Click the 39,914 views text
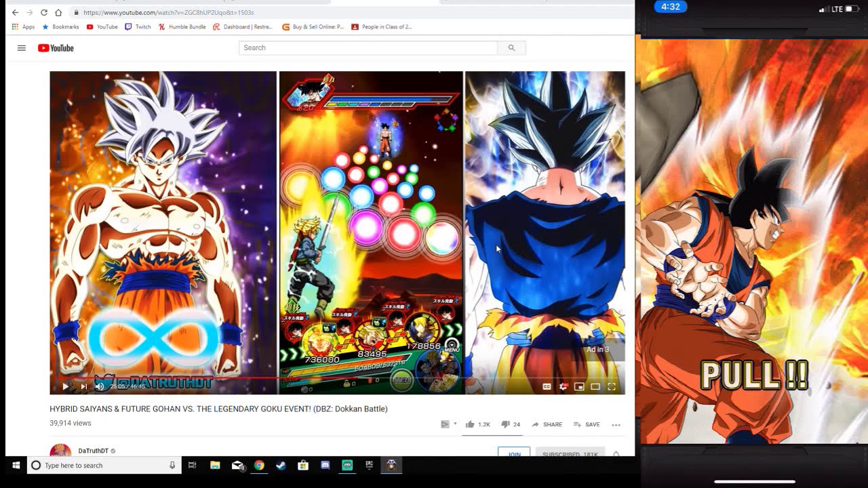Screen dimensions: 868x488 coord(71,423)
